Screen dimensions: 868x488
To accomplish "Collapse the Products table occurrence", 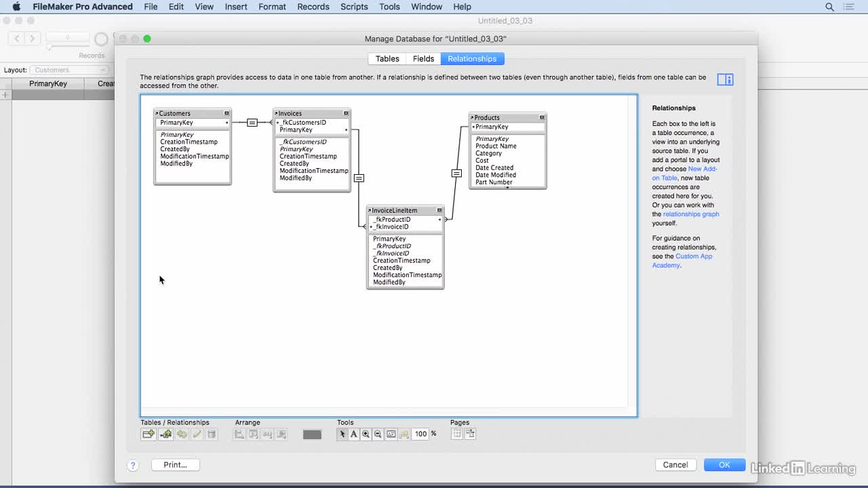I will coord(542,117).
